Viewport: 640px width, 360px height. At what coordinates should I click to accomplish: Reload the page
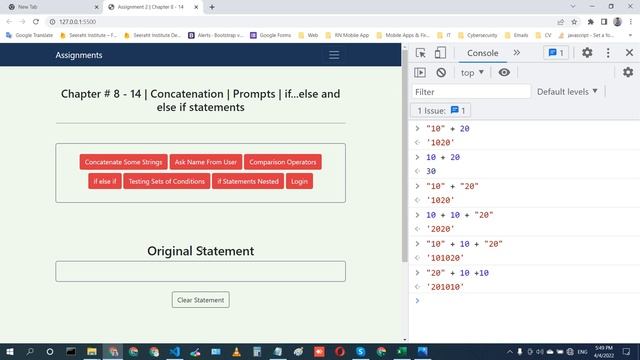pyautogui.click(x=36, y=22)
